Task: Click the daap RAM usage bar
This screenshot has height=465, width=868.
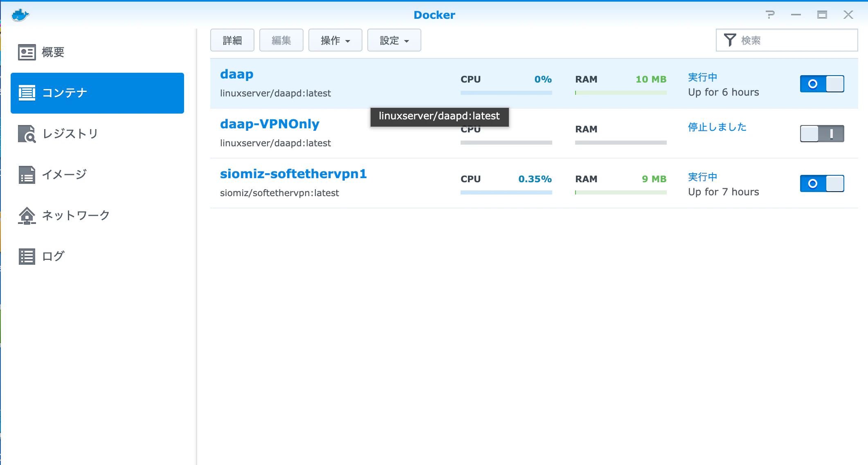Action: pyautogui.click(x=621, y=93)
